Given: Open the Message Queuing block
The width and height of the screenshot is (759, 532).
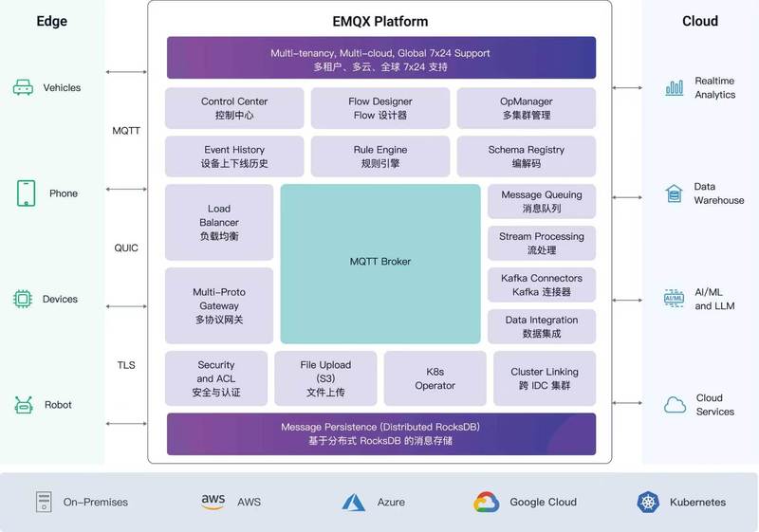Looking at the screenshot, I should coord(542,201).
